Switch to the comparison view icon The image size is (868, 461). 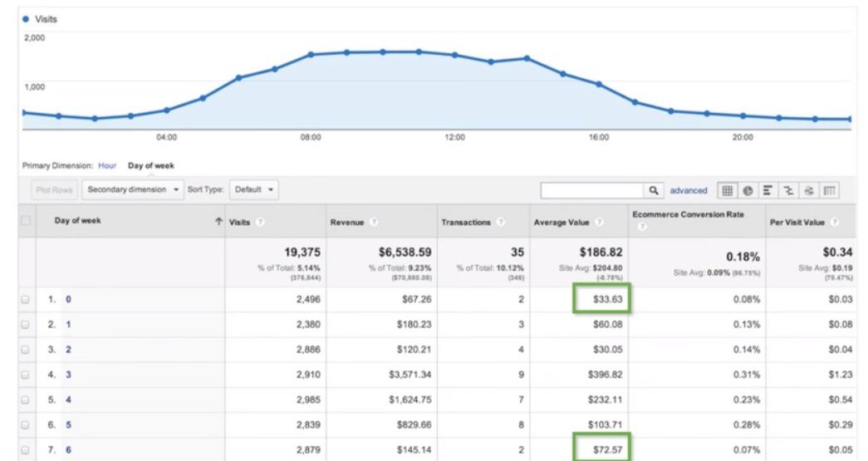tap(788, 190)
